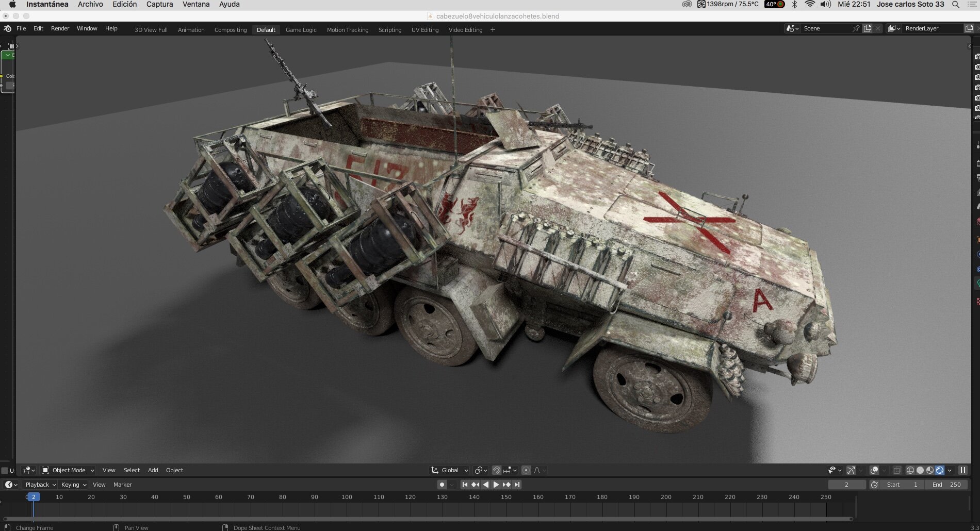The height and width of the screenshot is (531, 980).
Task: Browse scenes with the scene icon dropdown
Action: coord(792,28)
